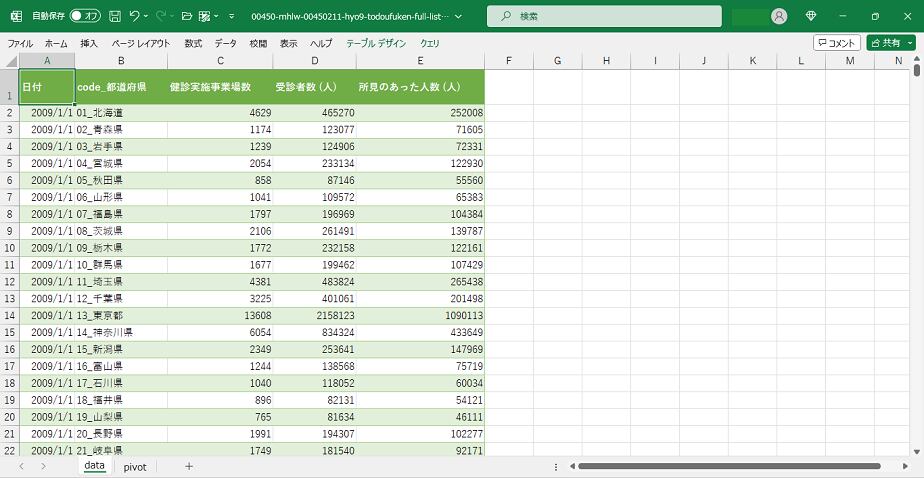
Task: Add a new sheet with plus icon
Action: pos(189,466)
